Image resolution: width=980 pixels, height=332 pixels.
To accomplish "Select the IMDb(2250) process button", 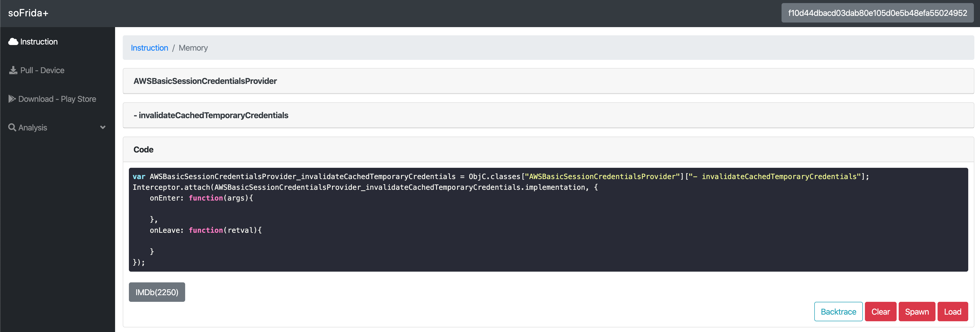I will click(x=157, y=292).
